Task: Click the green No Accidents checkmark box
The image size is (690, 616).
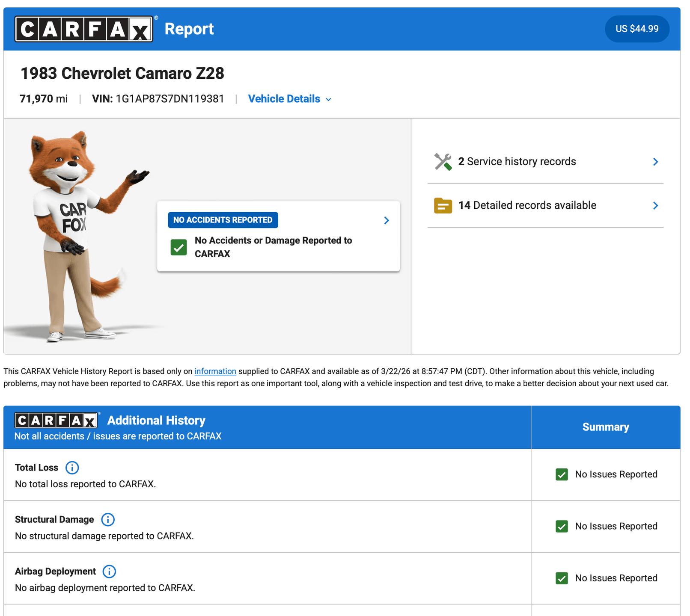Action: point(178,247)
